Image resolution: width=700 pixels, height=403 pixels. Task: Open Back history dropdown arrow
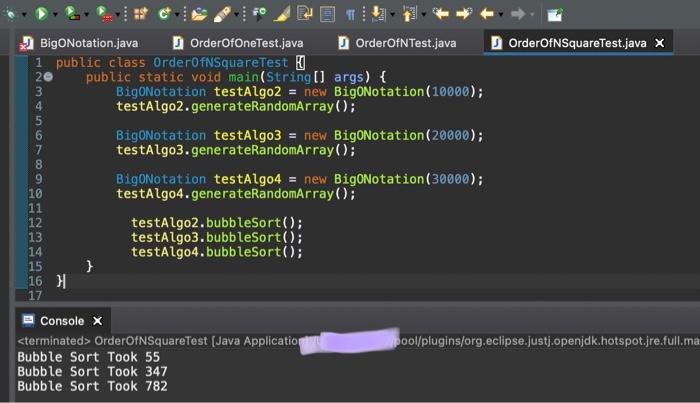pos(500,15)
